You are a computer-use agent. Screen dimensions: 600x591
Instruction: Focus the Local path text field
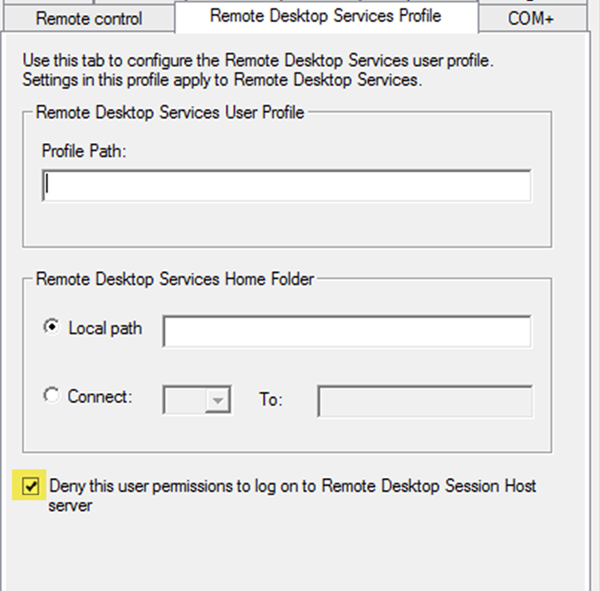347,332
